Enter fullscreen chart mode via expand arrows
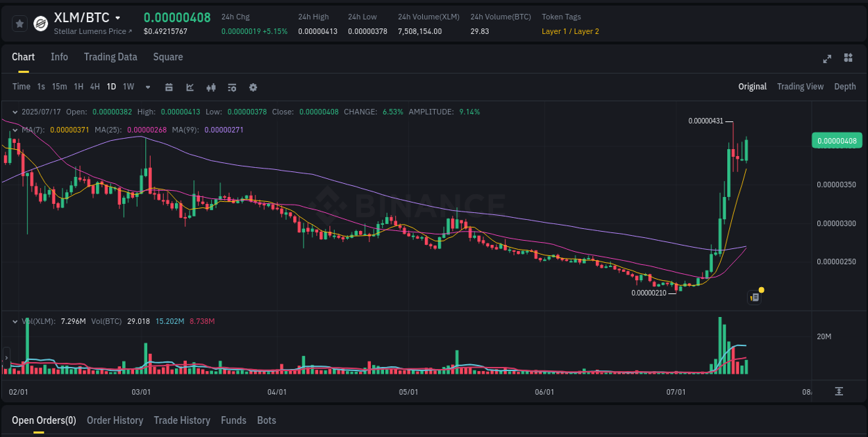868x437 pixels. (x=826, y=59)
